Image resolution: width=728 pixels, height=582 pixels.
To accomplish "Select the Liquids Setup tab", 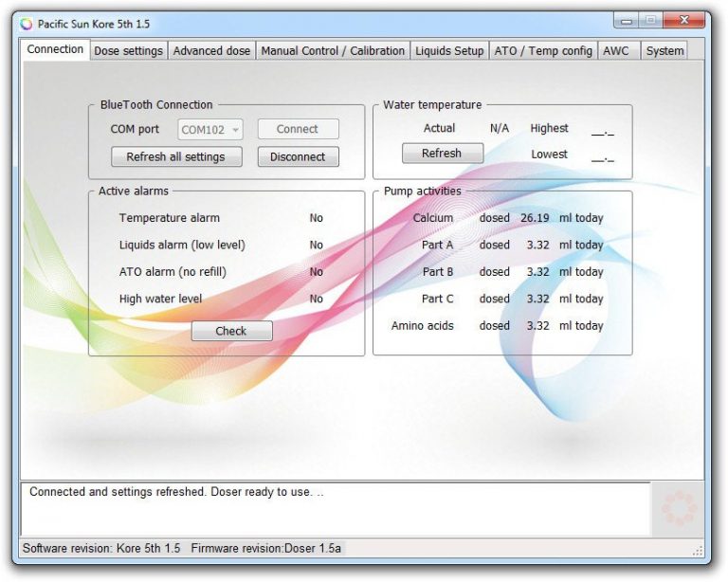I will point(449,51).
